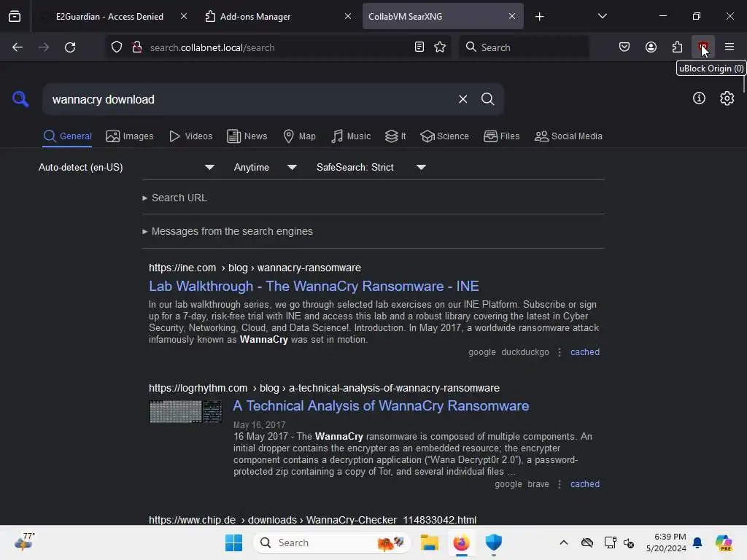Open the uBlock Origin extension icon

click(x=703, y=47)
